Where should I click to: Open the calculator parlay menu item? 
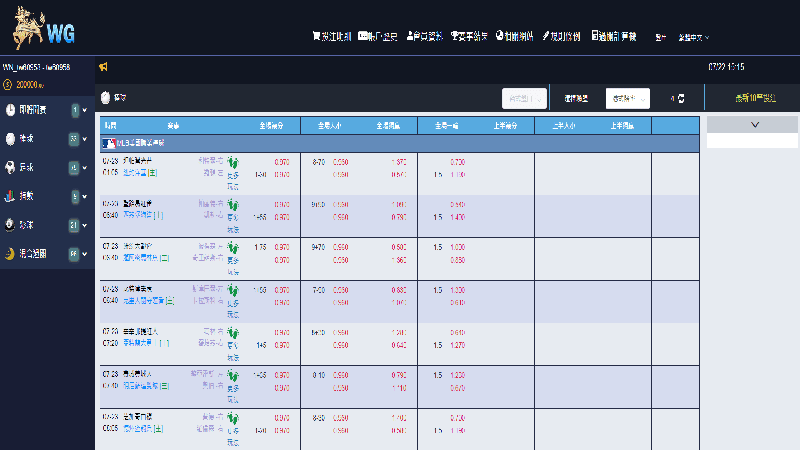click(617, 36)
